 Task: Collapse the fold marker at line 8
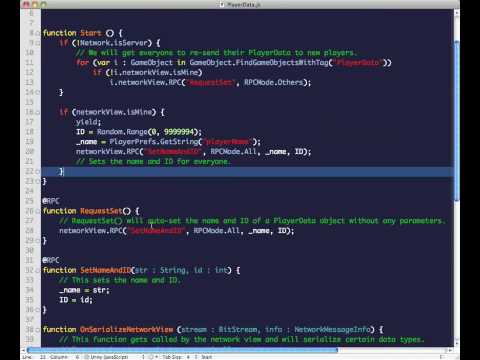(x=38, y=33)
